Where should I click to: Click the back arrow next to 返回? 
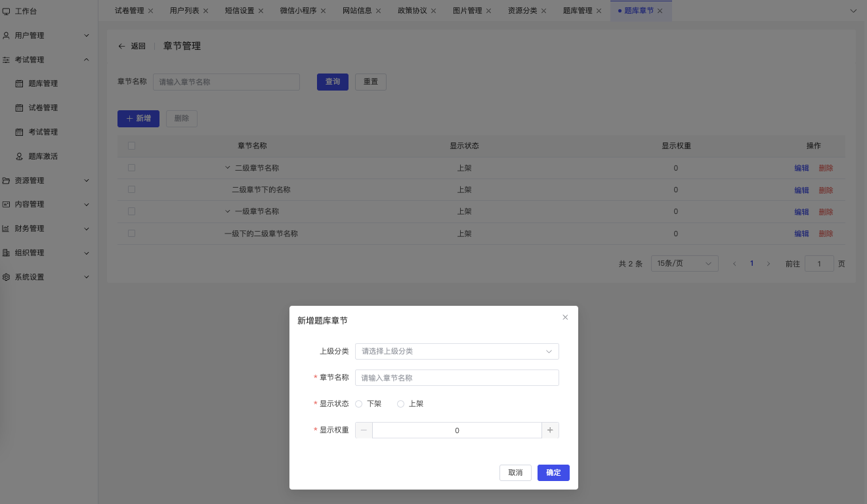[x=121, y=46]
